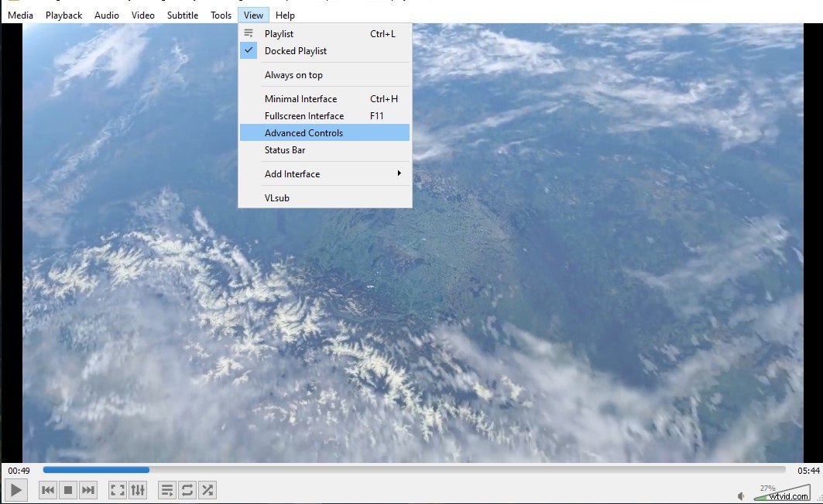Select the Play button
Viewport: 823px width, 504px height.
(x=15, y=489)
